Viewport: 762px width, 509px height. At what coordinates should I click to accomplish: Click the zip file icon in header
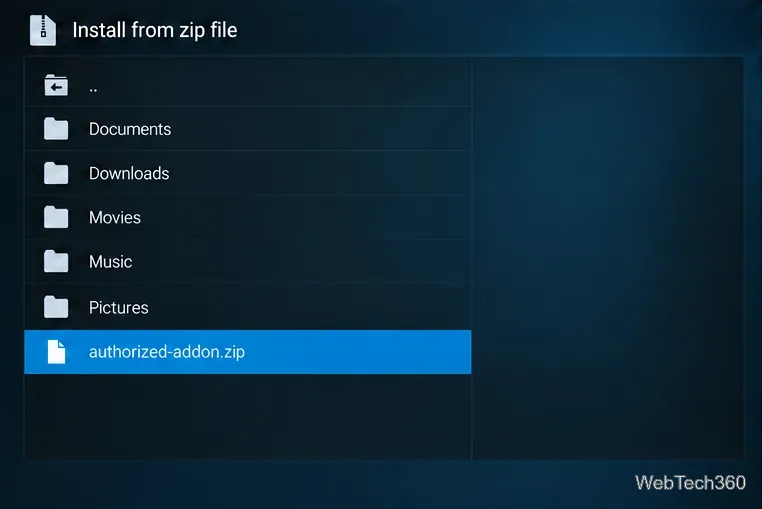click(x=43, y=30)
